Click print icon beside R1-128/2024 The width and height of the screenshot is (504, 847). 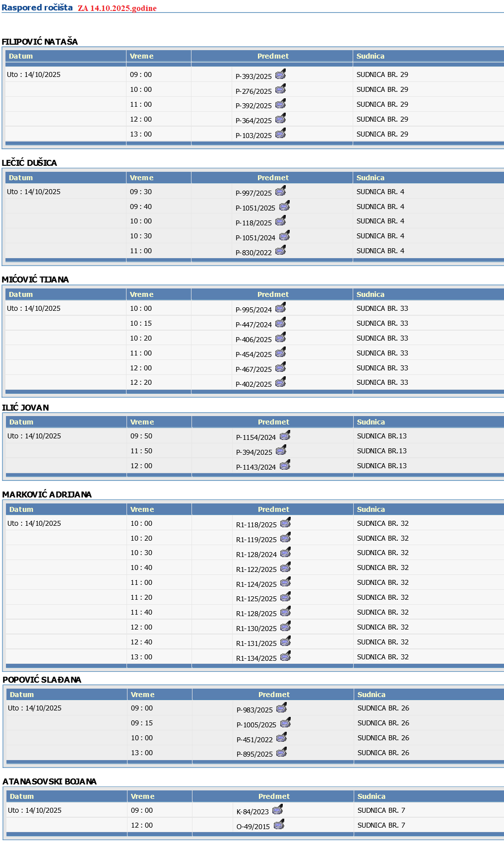click(x=285, y=553)
